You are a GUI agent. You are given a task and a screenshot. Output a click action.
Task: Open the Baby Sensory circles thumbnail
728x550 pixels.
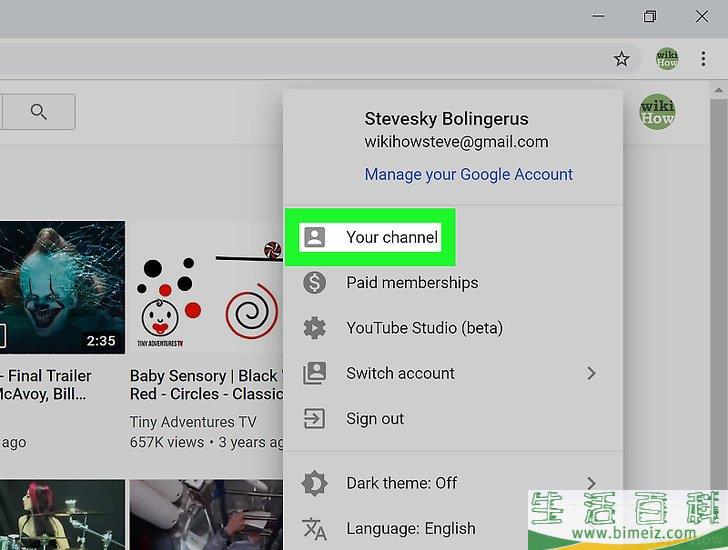(x=207, y=287)
